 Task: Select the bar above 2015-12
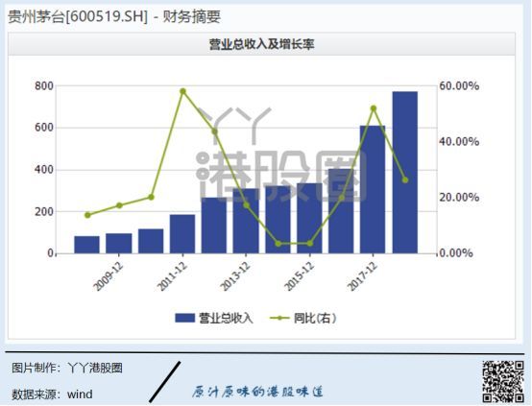[x=309, y=218]
